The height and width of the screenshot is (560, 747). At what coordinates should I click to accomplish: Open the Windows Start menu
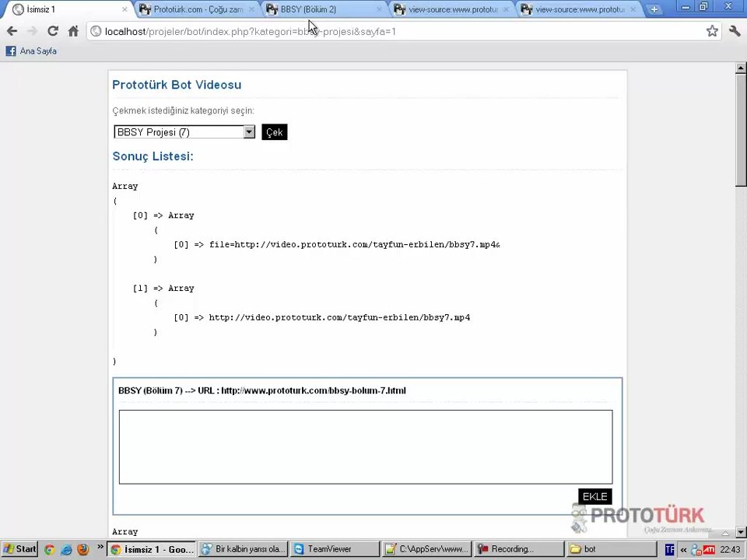tap(19, 549)
